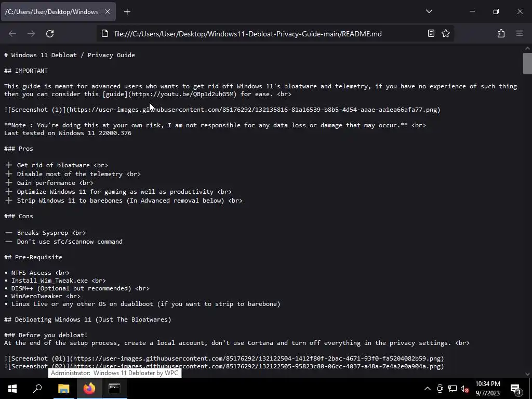This screenshot has height=399, width=532.
Task: Click 'WinAeroTweaker' list item
Action: (42, 296)
